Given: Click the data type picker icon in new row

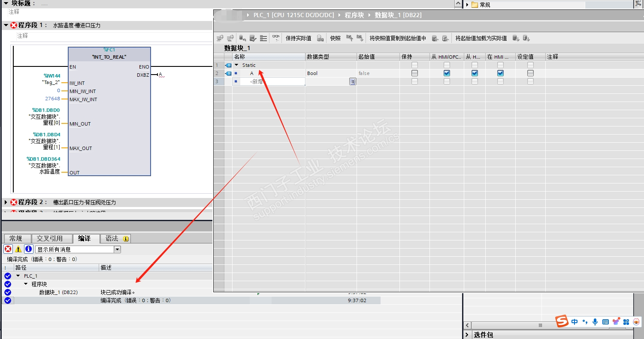Looking at the screenshot, I should [353, 81].
